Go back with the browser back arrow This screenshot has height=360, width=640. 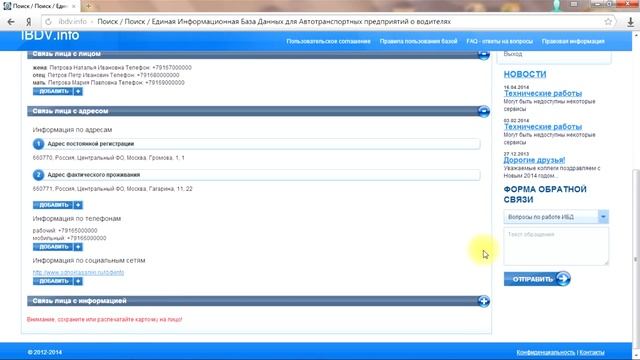[11, 22]
